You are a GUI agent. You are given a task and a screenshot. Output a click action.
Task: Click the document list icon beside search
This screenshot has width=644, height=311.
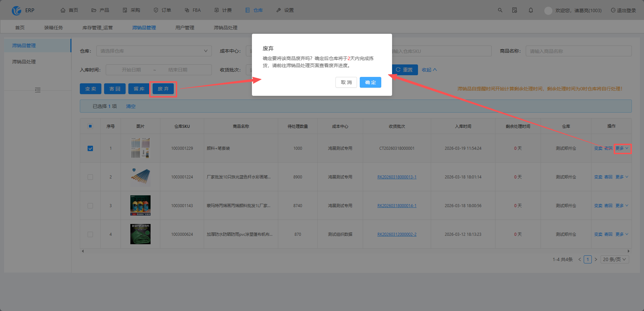coord(515,10)
